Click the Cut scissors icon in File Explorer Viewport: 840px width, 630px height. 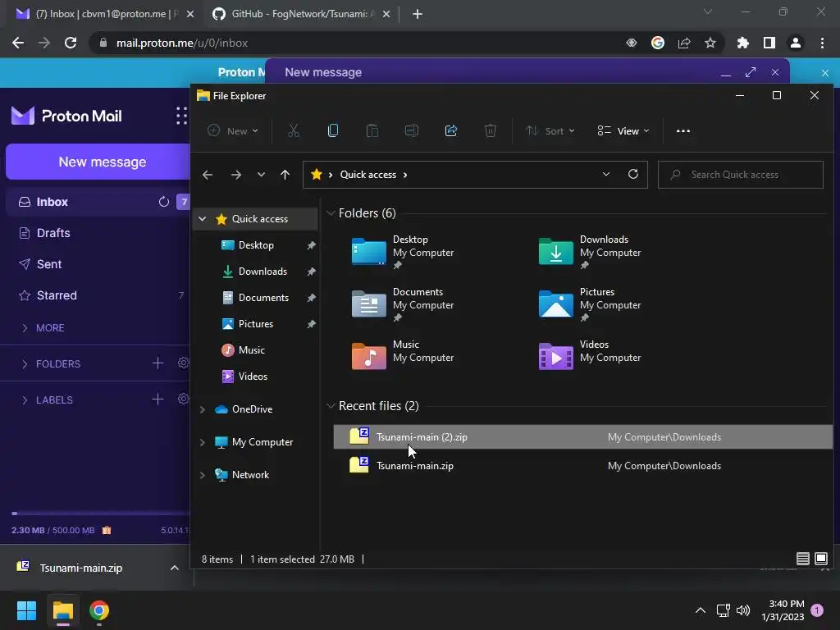point(294,130)
